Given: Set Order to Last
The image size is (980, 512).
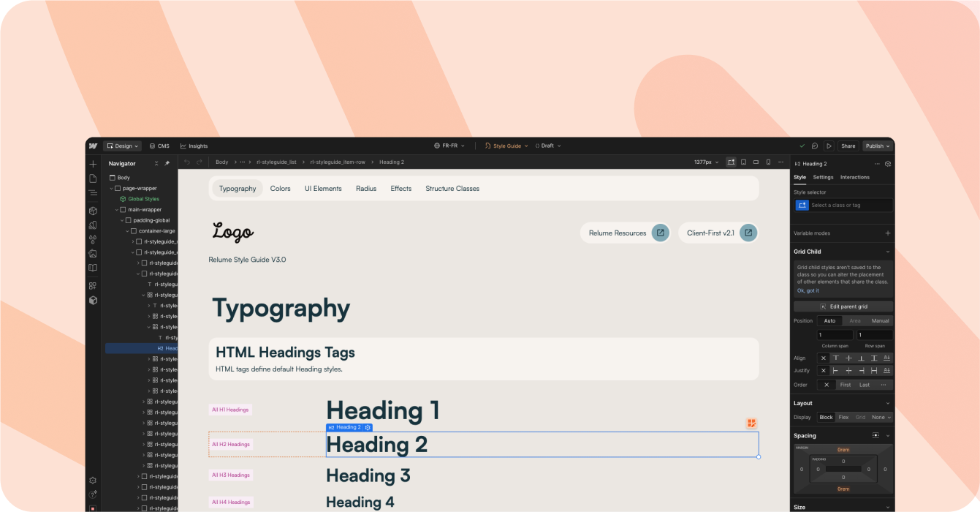Looking at the screenshot, I should coord(865,385).
